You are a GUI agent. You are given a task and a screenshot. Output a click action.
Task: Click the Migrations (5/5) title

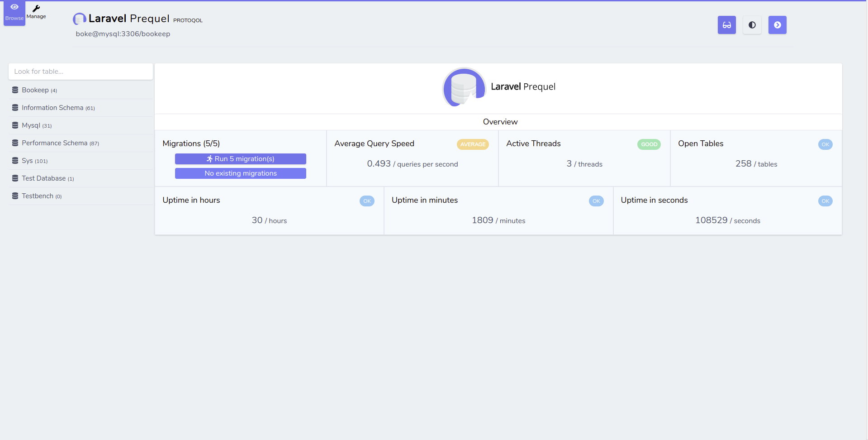pos(191,143)
